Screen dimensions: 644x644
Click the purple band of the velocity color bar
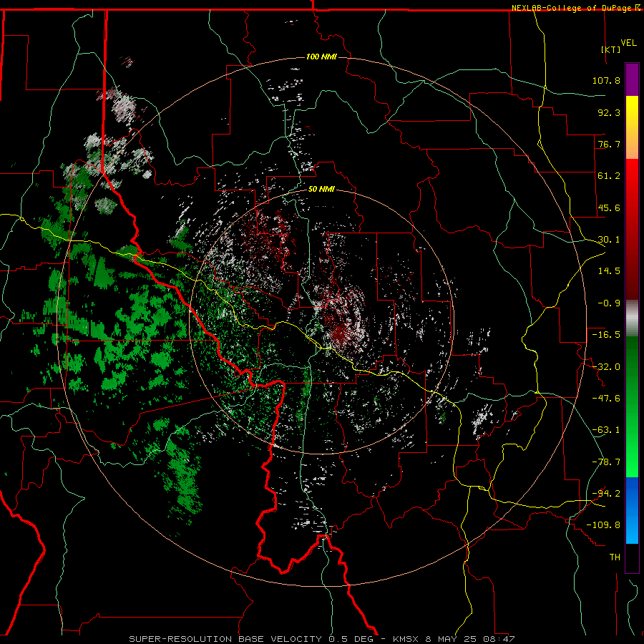632,79
